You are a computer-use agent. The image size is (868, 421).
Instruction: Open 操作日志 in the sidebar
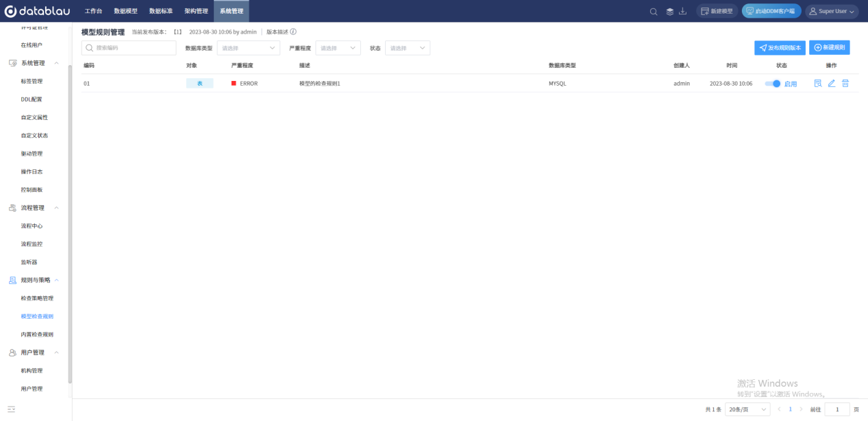click(x=32, y=171)
